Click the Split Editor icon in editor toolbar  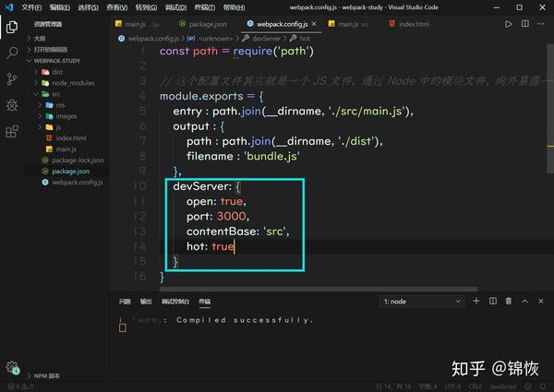click(525, 24)
